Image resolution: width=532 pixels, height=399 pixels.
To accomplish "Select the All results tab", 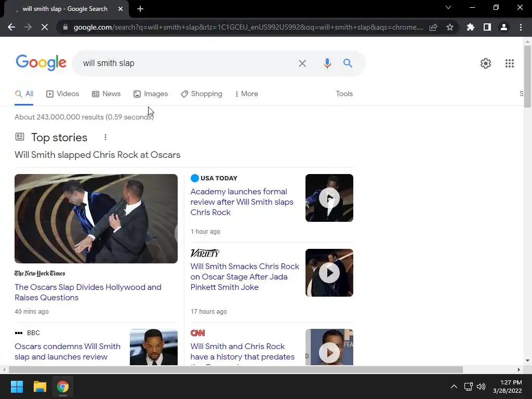I will 24,94.
